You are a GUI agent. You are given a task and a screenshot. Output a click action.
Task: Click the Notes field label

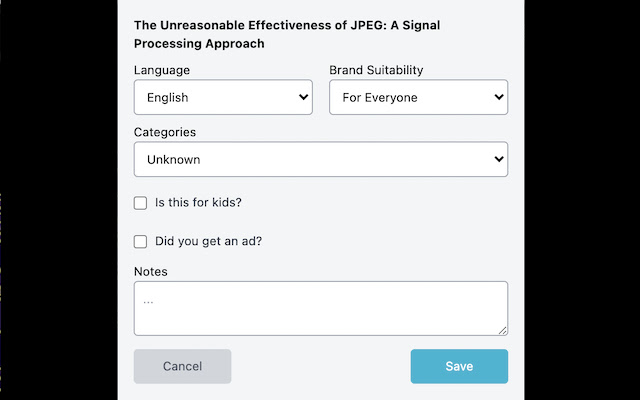click(x=151, y=271)
